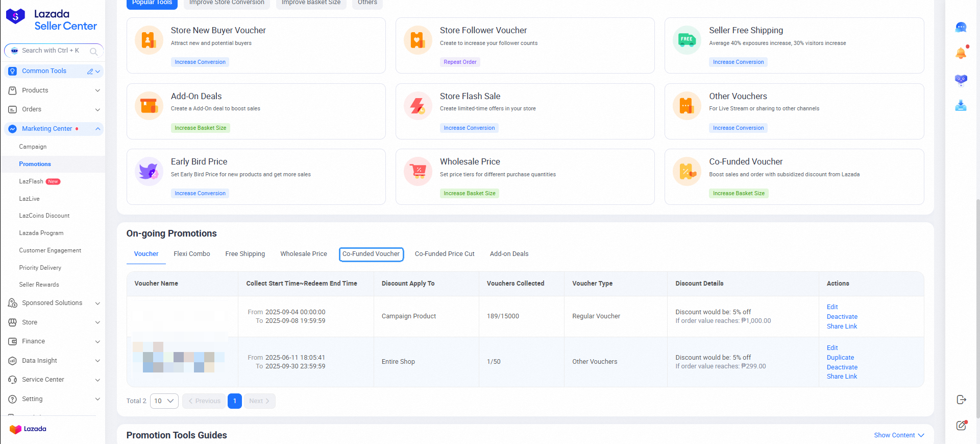Image resolution: width=980 pixels, height=444 pixels.
Task: Edit the Regular Voucher row
Action: 832,307
